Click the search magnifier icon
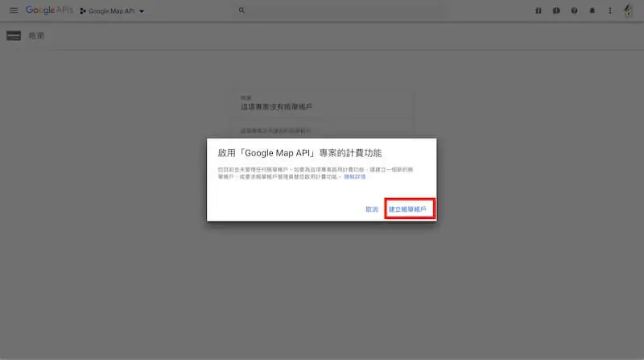 pos(242,10)
